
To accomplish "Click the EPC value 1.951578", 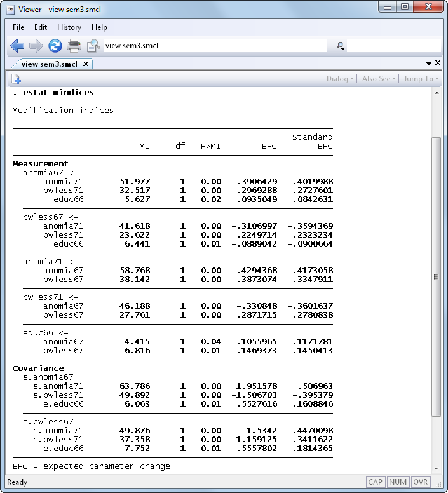I will [257, 386].
